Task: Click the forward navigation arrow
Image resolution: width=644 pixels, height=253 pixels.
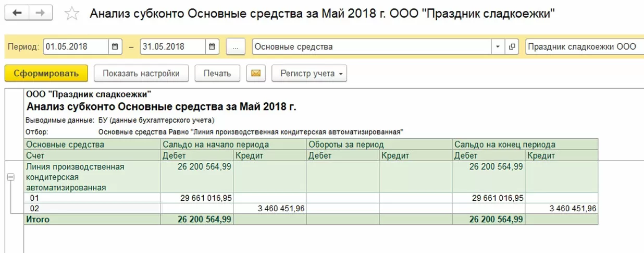Action: (x=39, y=13)
